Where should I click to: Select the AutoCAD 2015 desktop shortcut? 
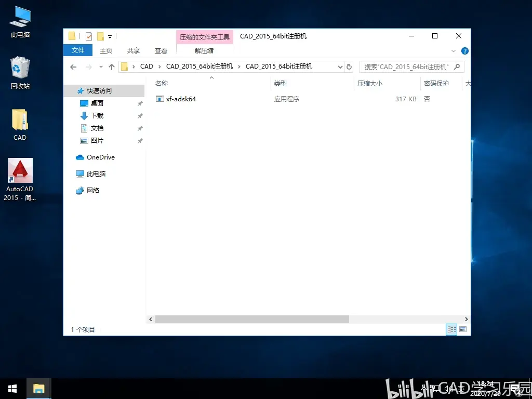pyautogui.click(x=20, y=179)
